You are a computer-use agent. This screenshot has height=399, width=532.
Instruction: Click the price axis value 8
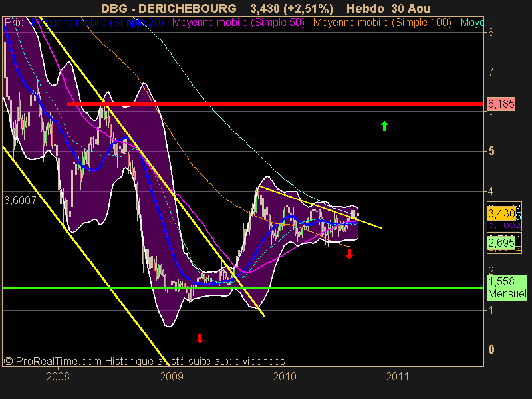[491, 32]
